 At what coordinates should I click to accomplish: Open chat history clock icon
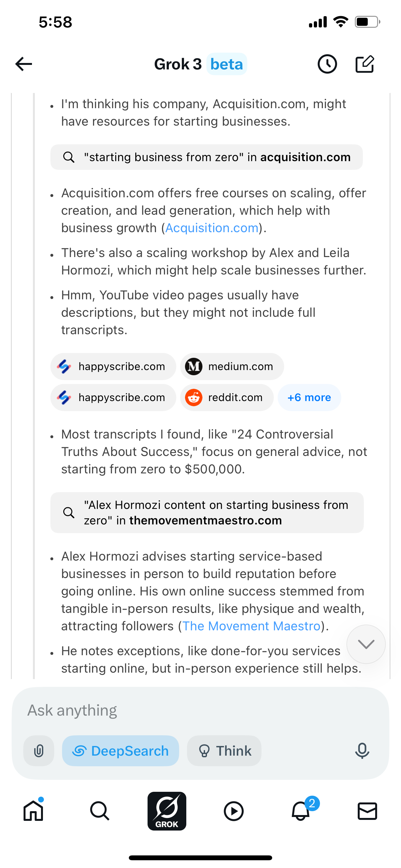point(327,64)
